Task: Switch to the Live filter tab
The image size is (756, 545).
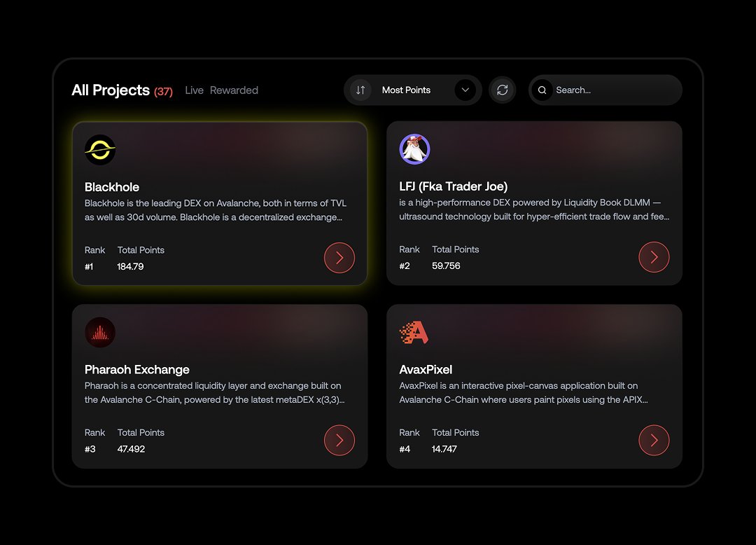Action: click(195, 90)
